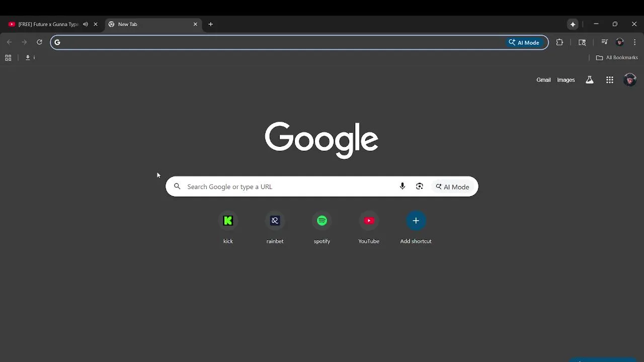Minimize the Chrome window
Image resolution: width=644 pixels, height=362 pixels.
pos(596,24)
